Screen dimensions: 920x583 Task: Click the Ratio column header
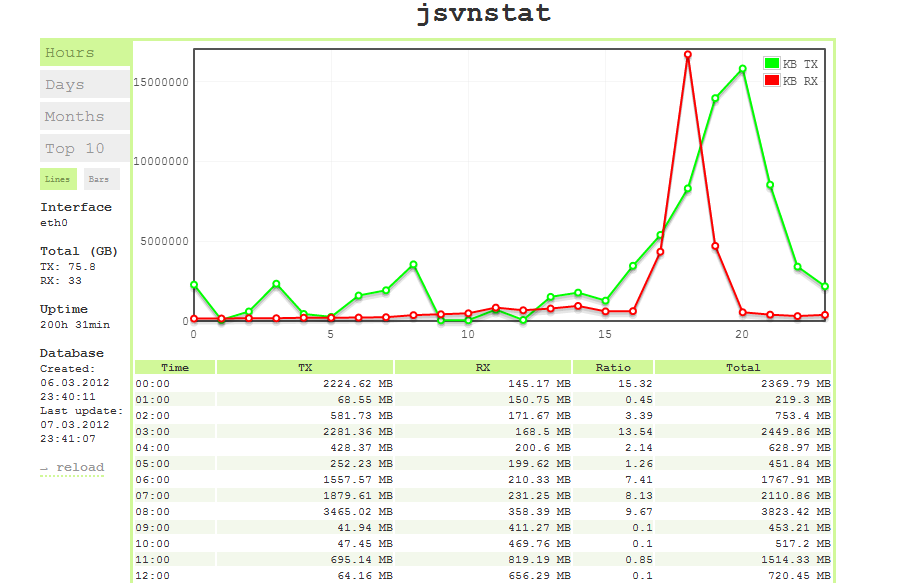[x=613, y=367]
